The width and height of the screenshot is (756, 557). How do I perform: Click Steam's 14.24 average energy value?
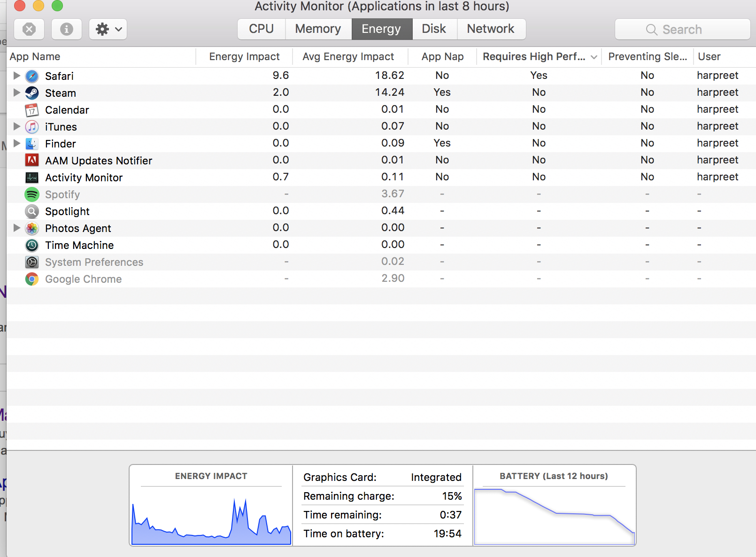click(390, 92)
